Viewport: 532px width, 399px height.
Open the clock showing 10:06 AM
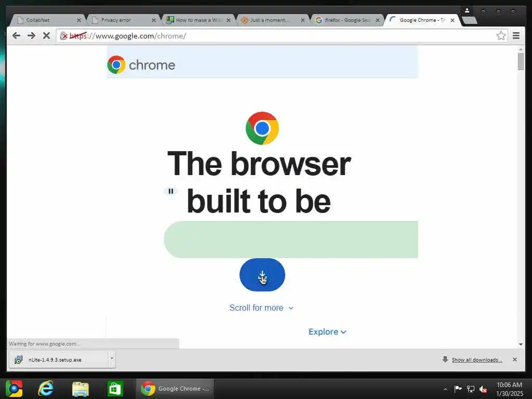[x=509, y=389]
